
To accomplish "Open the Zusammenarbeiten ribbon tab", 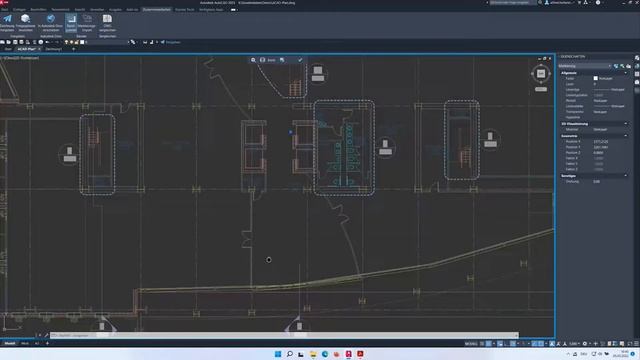I will [157, 9].
